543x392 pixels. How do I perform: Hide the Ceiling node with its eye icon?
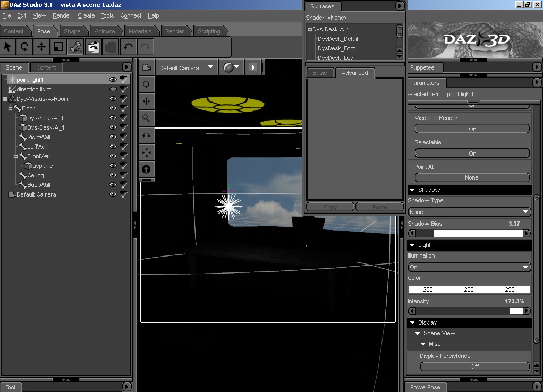(x=113, y=175)
